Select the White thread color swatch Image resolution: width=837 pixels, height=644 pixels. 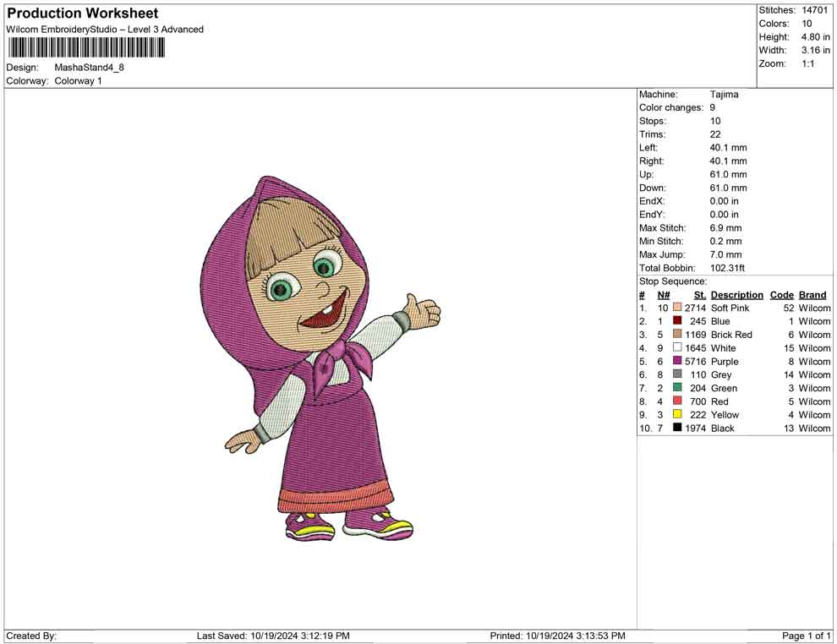(677, 348)
